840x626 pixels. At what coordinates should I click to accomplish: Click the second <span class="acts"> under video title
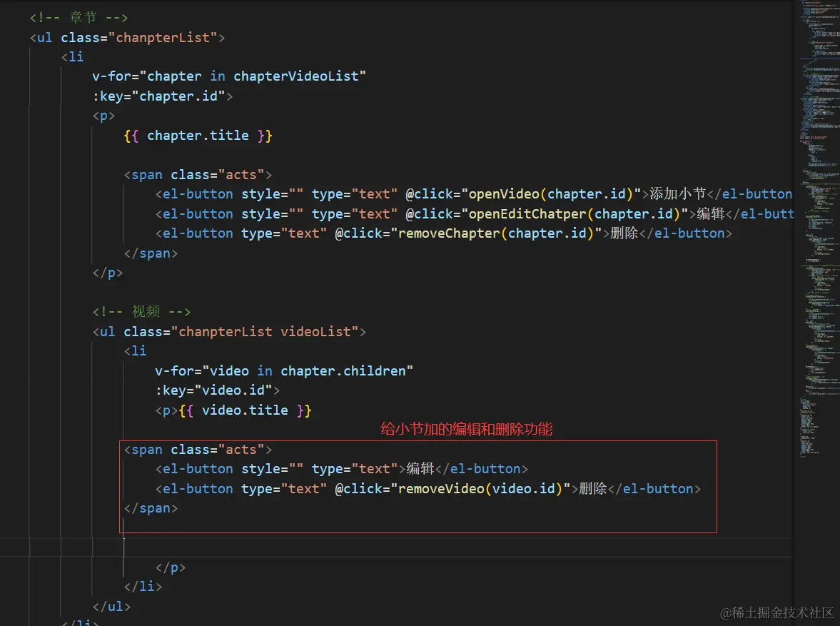tap(198, 450)
